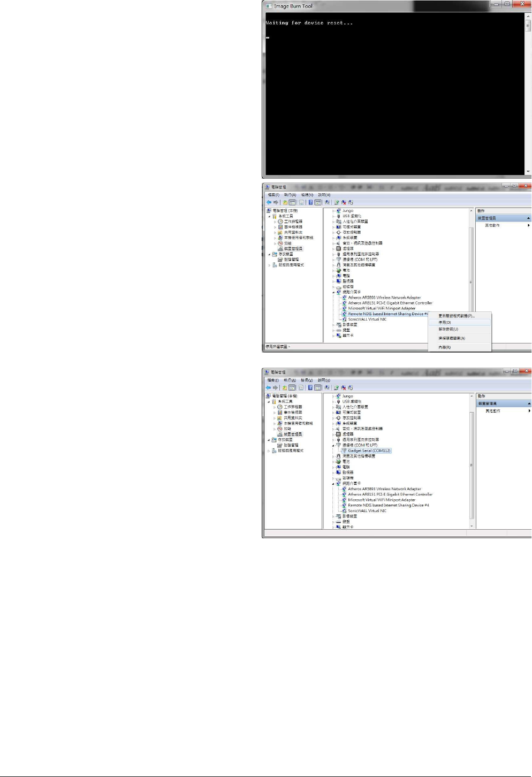Expand Jungo category arrow in Gadget Serial window
The width and height of the screenshot is (532, 777).
[x=333, y=396]
